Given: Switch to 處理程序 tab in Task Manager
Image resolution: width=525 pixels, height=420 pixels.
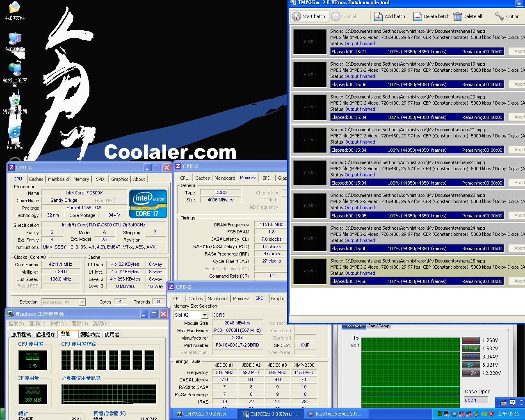Looking at the screenshot, I should (46, 334).
